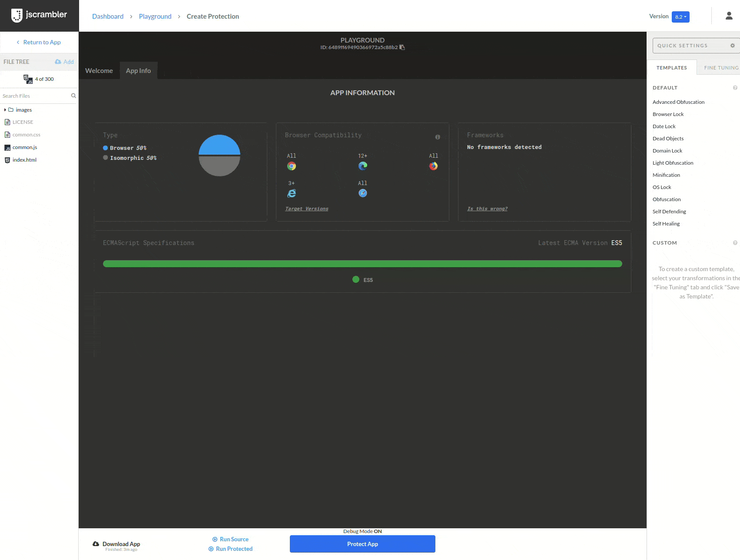Click the Internet Explorer icon
The width and height of the screenshot is (740, 560).
point(292,193)
